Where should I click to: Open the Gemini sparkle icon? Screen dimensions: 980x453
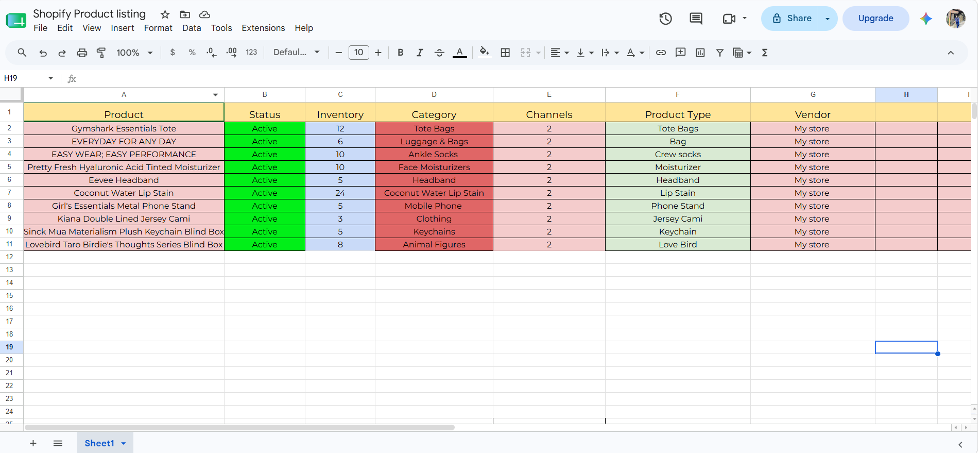tap(926, 19)
